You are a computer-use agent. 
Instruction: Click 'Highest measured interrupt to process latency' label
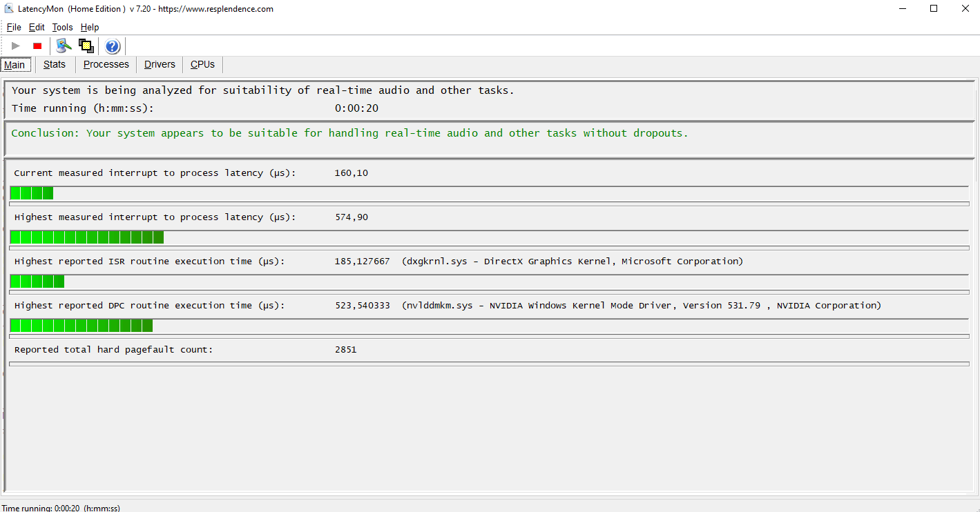tap(155, 217)
